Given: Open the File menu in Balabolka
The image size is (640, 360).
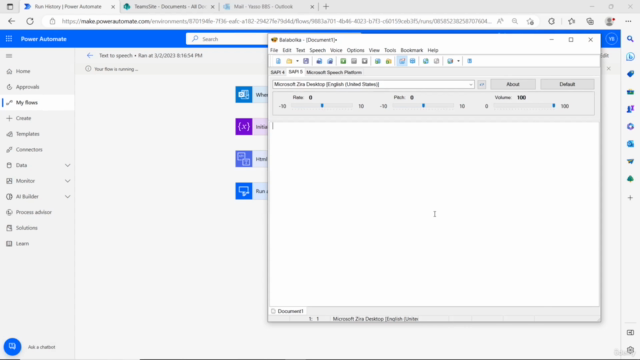Looking at the screenshot, I should point(274,50).
